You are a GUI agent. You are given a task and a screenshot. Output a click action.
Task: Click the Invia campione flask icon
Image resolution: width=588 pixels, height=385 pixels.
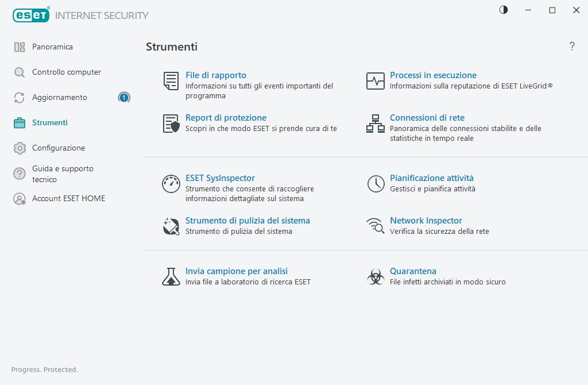pyautogui.click(x=171, y=277)
